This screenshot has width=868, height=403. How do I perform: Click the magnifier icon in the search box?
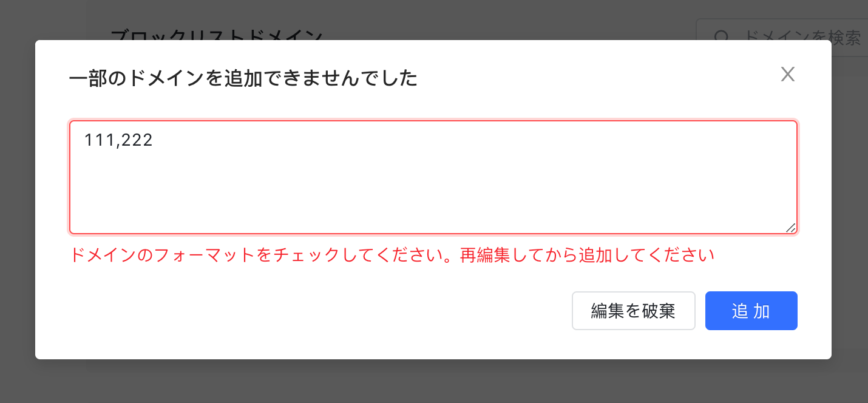click(721, 38)
